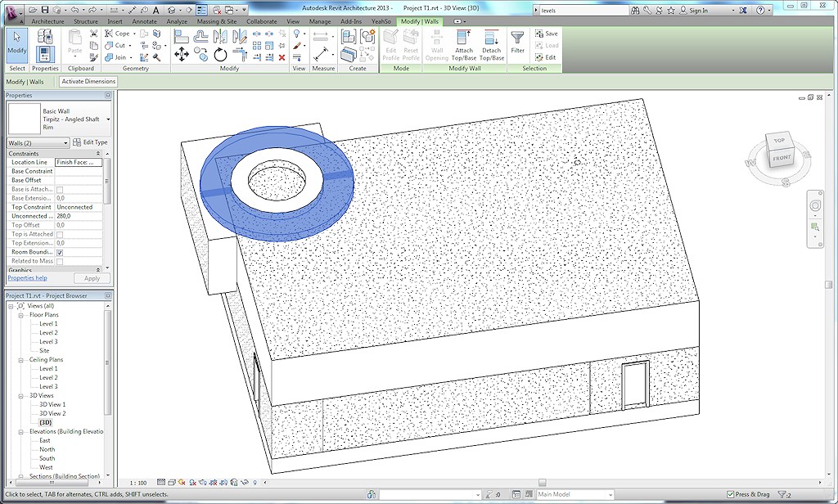Toggle the Press & Drag checkbox
The image size is (838, 504).
(x=731, y=494)
